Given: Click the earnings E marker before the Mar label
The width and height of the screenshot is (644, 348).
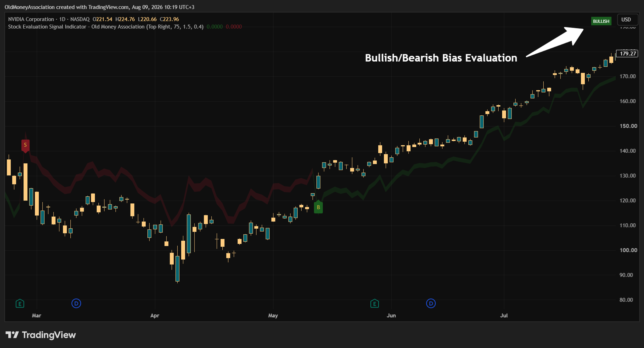Looking at the screenshot, I should click(20, 303).
